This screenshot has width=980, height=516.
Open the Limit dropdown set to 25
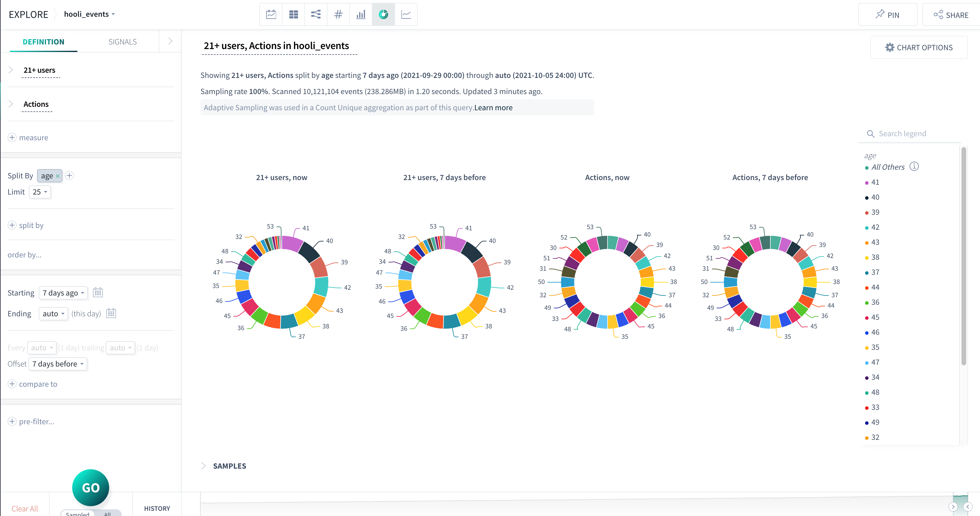(40, 192)
